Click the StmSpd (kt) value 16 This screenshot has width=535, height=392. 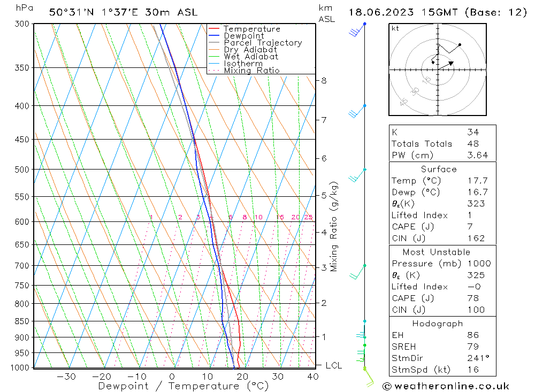coord(473,370)
